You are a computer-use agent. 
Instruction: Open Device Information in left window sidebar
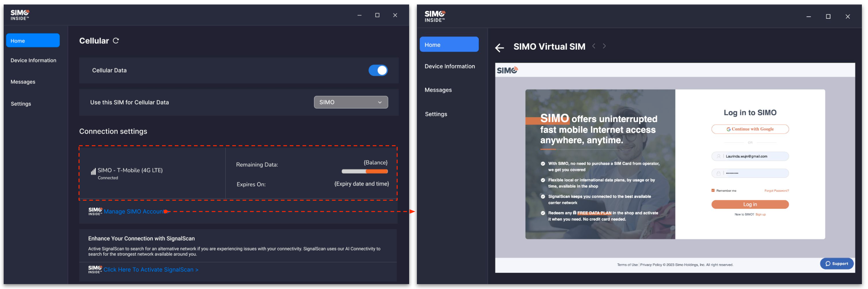[x=33, y=60]
